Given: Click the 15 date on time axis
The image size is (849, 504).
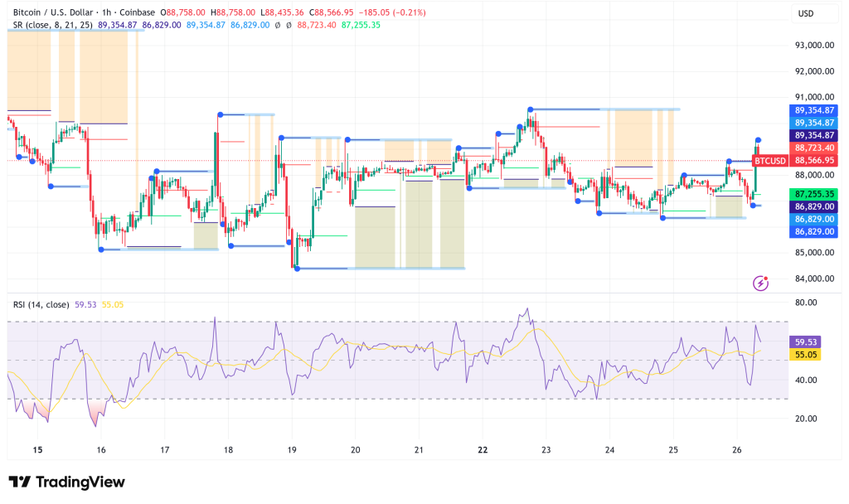Looking at the screenshot, I should coord(37,449).
